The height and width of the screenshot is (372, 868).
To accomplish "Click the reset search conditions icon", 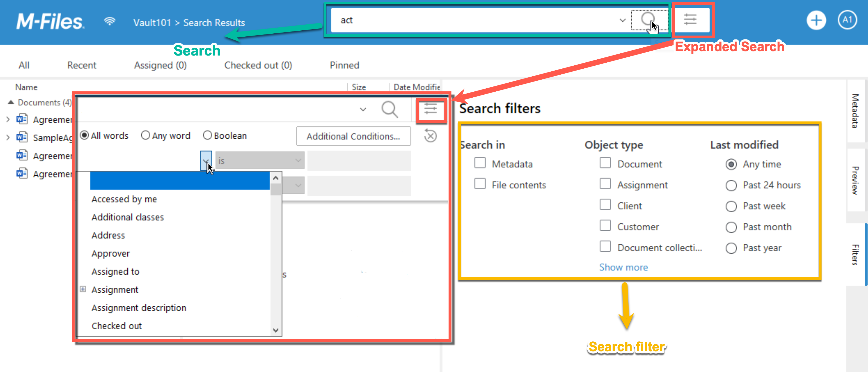I will coord(430,136).
